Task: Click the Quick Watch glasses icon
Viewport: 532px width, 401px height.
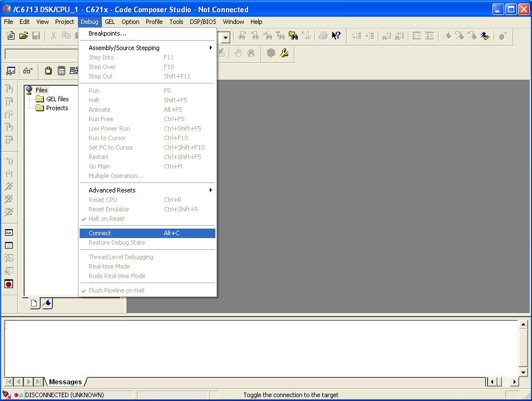Action: pos(27,71)
